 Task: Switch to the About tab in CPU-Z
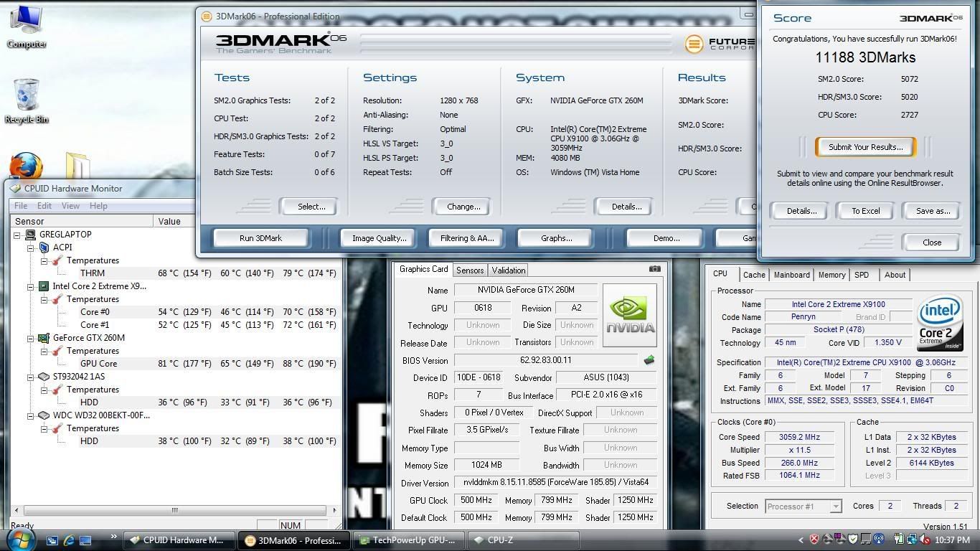(895, 275)
